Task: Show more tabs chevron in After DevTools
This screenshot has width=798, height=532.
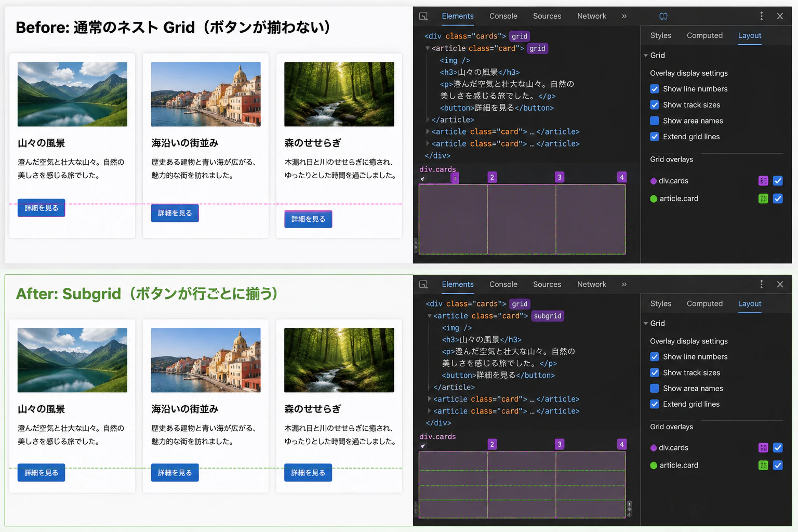Action: (624, 284)
